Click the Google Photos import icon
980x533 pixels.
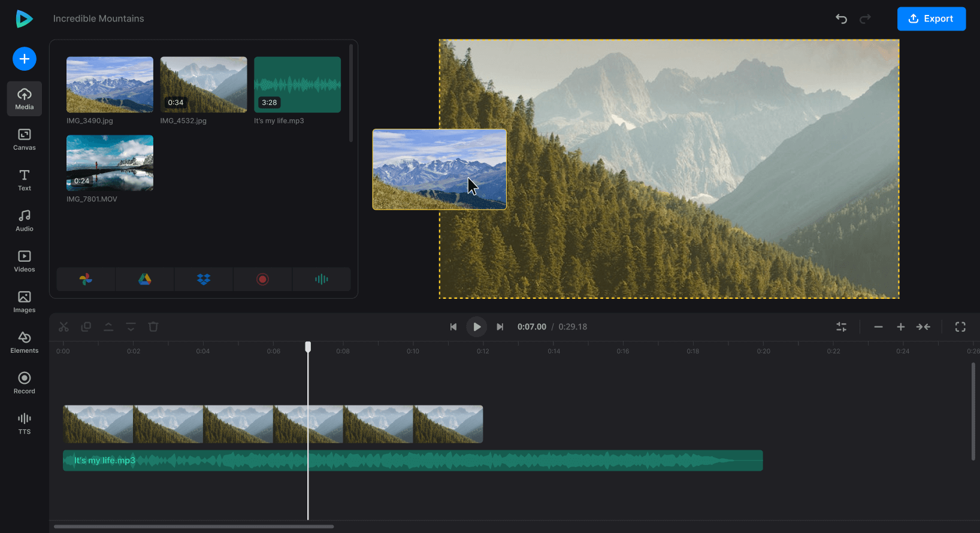[x=86, y=279]
